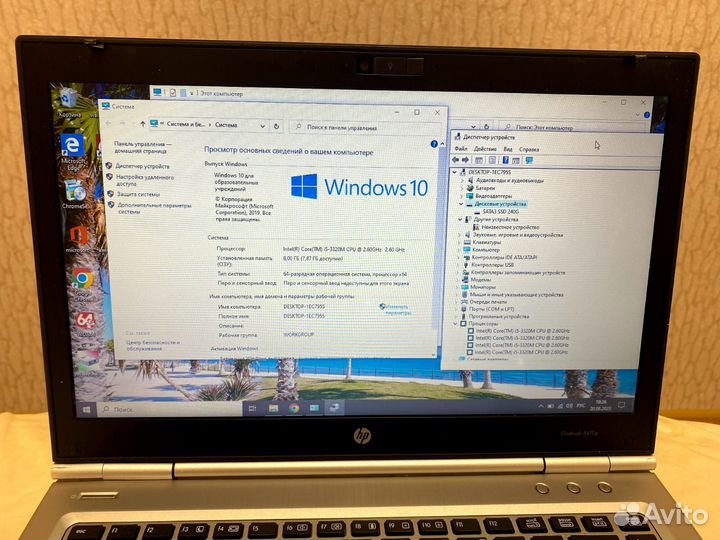This screenshot has height=540, width=720.
Task: Click the Forward arrow in Device Manager toolbar
Action: click(465, 160)
